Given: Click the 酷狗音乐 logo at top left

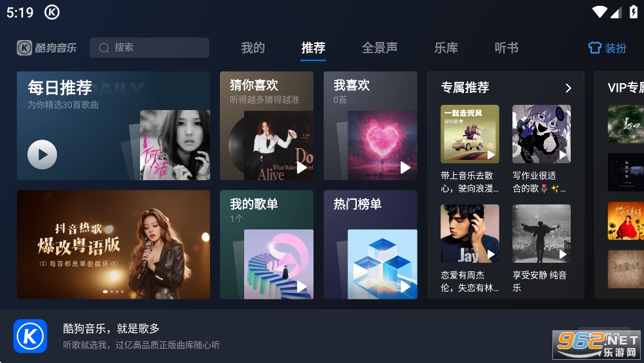Looking at the screenshot, I should coord(47,48).
